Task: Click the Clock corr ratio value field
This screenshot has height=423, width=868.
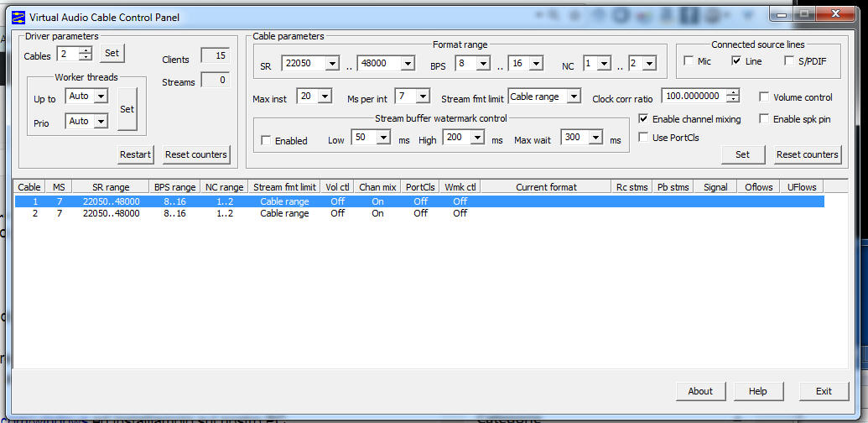Action: click(694, 96)
